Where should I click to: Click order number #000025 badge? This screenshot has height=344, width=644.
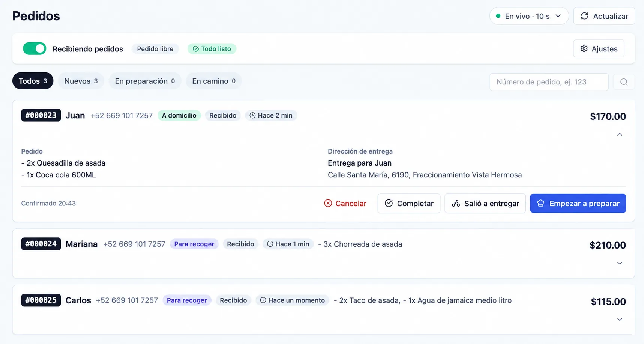coord(41,300)
